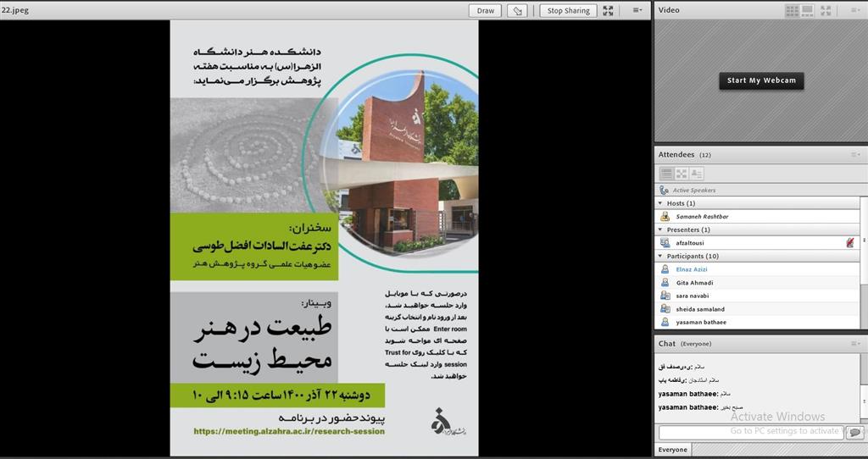Click the Stop Sharing button
Screen dimensions: 868x459
point(569,10)
